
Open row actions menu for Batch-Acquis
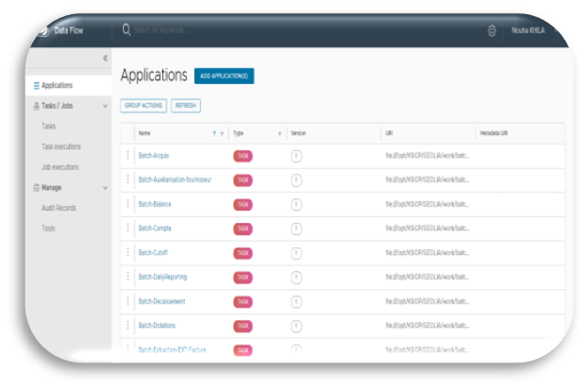(x=127, y=155)
